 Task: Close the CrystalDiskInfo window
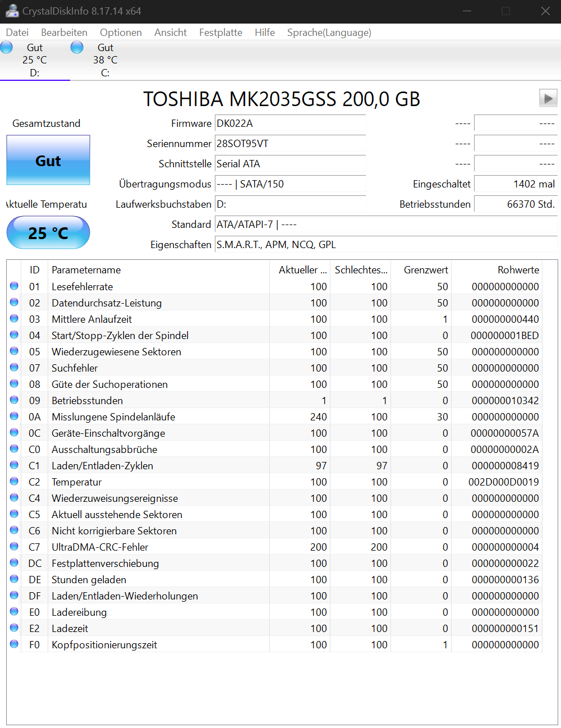click(x=545, y=11)
